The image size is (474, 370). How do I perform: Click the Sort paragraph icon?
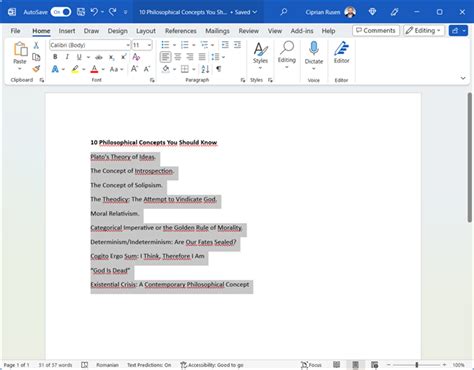tap(205, 69)
